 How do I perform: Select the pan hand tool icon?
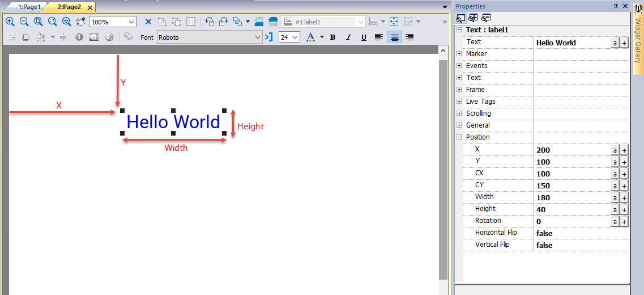[x=80, y=22]
